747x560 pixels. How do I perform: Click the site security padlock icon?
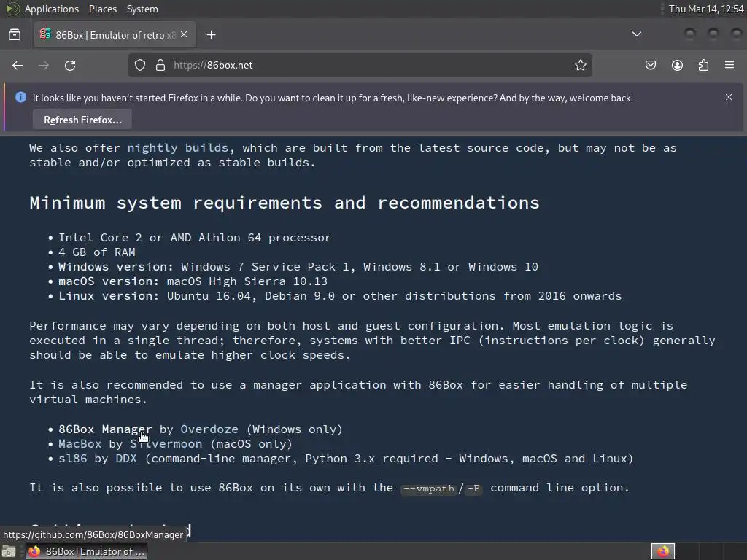coord(160,65)
